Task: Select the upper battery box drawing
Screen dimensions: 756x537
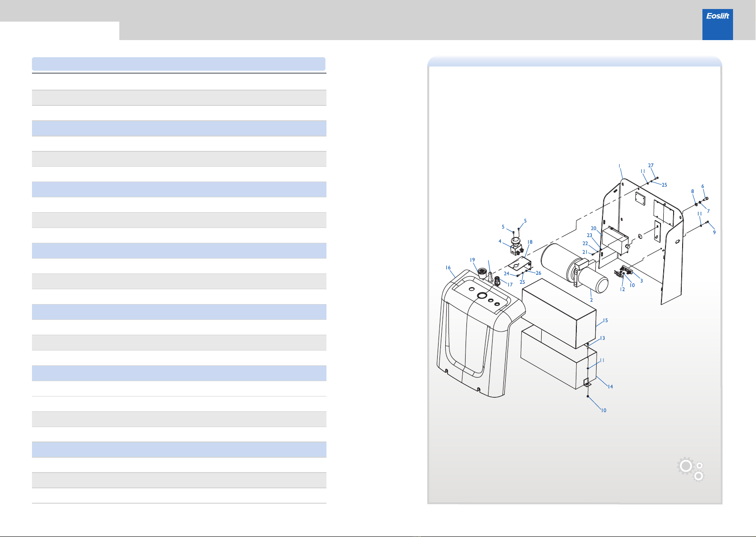Action: [559, 313]
